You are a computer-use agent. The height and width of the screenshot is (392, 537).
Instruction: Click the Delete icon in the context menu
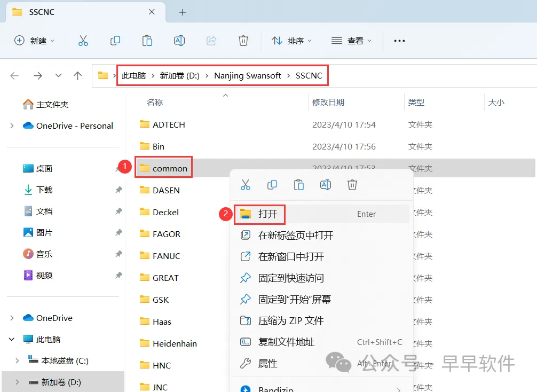point(352,185)
